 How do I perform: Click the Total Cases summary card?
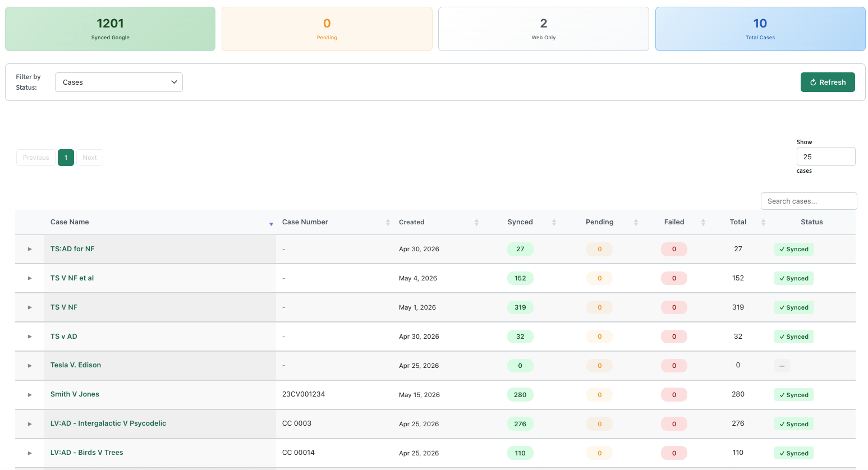tap(760, 29)
